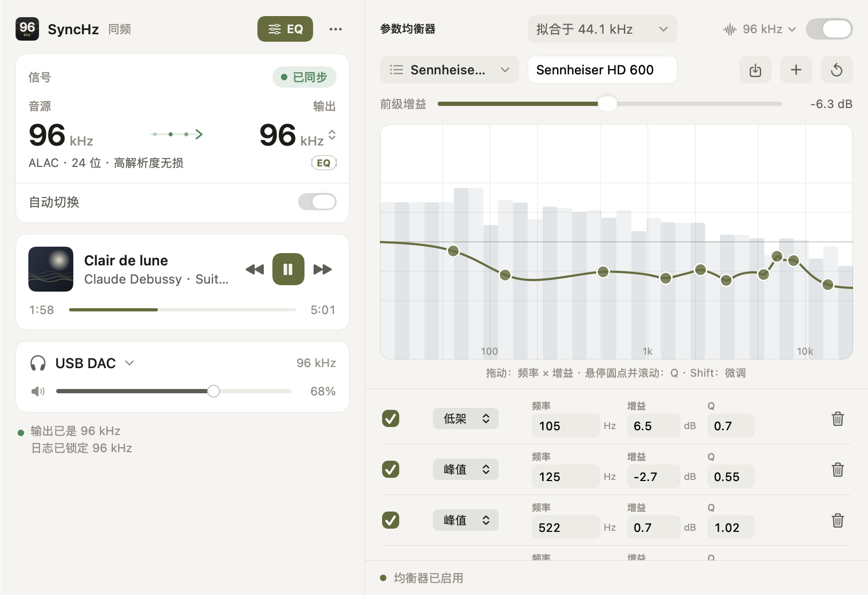Reset the equalizer with the revert icon
Screen dimensions: 868x595
[837, 70]
